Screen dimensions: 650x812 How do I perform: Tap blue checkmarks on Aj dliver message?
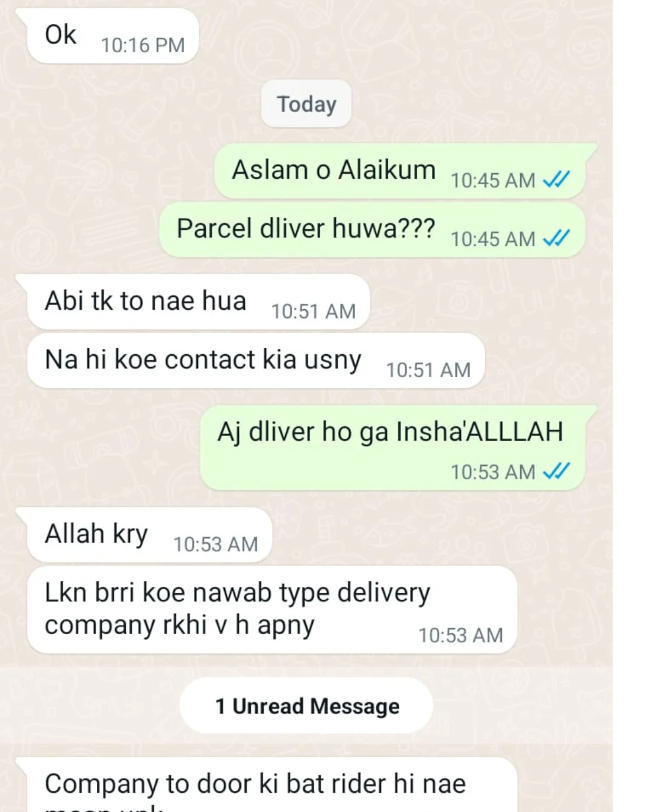point(556,471)
